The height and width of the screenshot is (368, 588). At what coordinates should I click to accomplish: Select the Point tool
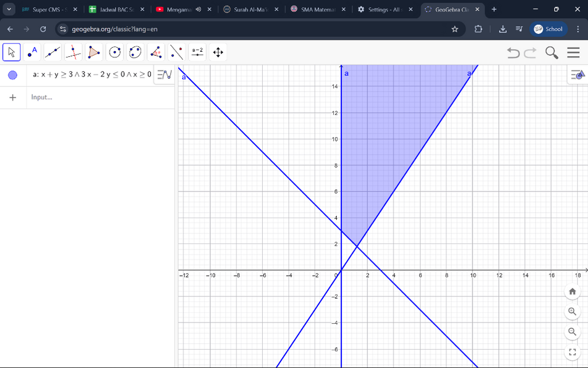32,52
